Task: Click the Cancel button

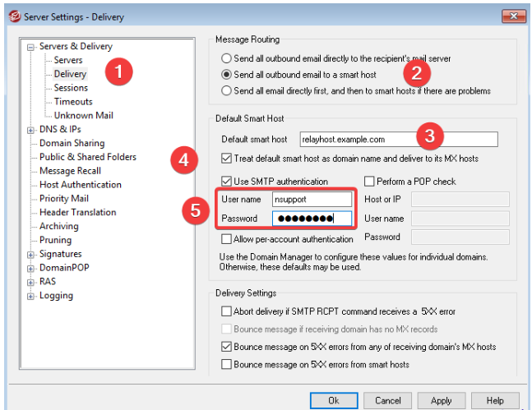Action: point(387,401)
